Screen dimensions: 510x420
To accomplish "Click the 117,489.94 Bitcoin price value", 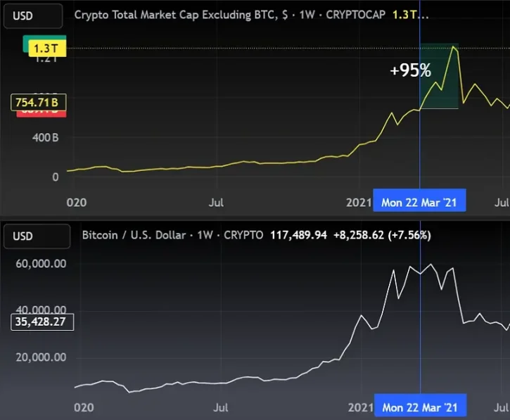I will (298, 235).
